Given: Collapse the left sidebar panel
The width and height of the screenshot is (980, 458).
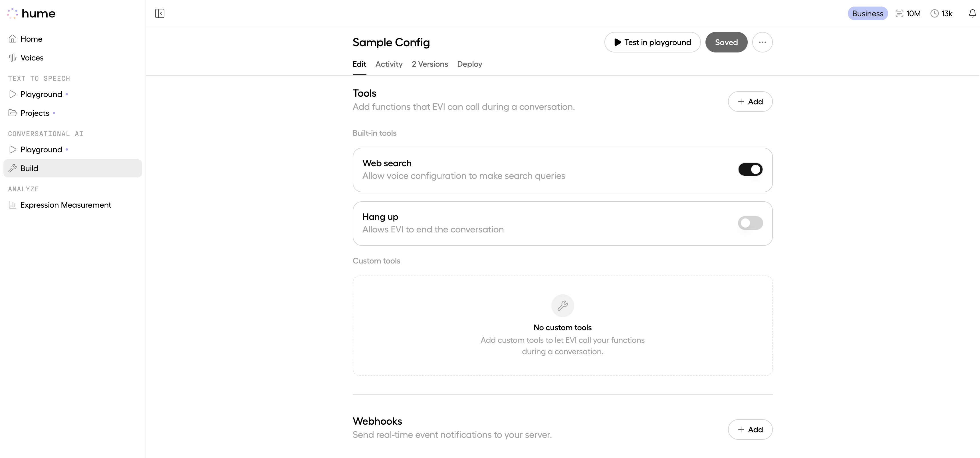Looking at the screenshot, I should click(x=160, y=13).
